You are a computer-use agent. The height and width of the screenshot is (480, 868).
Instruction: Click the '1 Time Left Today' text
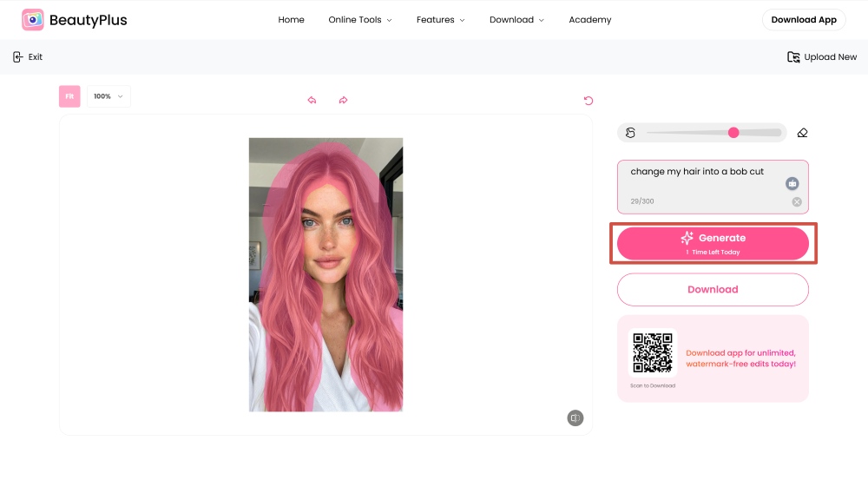(x=713, y=253)
